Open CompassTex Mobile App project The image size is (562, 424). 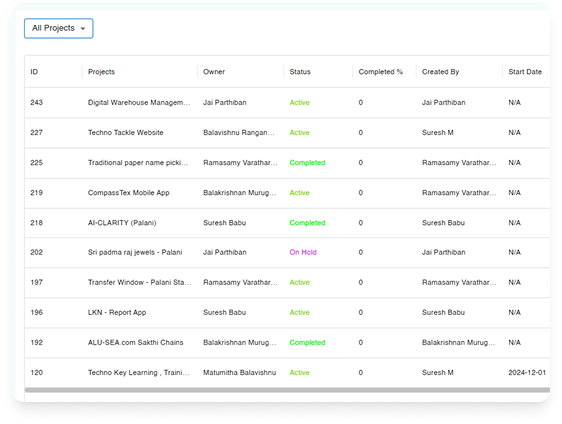(129, 193)
